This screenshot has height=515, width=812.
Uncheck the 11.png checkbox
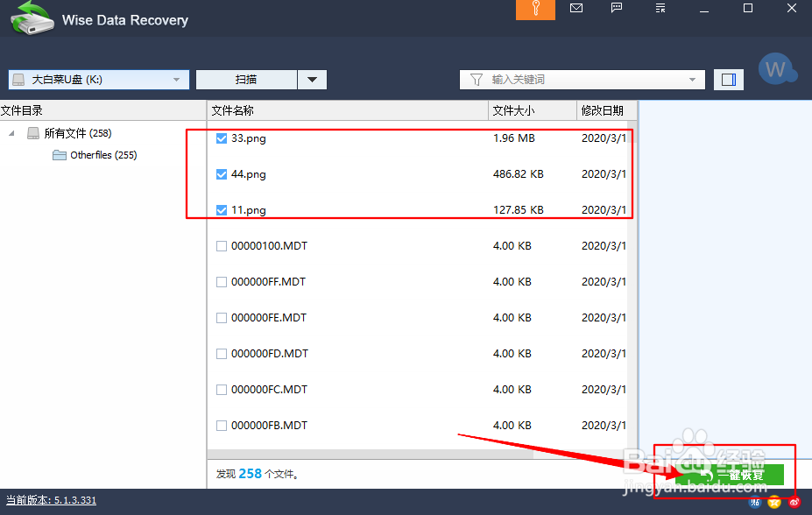tap(222, 210)
